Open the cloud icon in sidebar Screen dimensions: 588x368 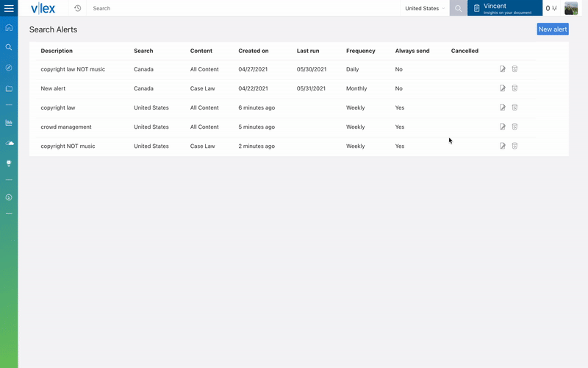coord(10,143)
